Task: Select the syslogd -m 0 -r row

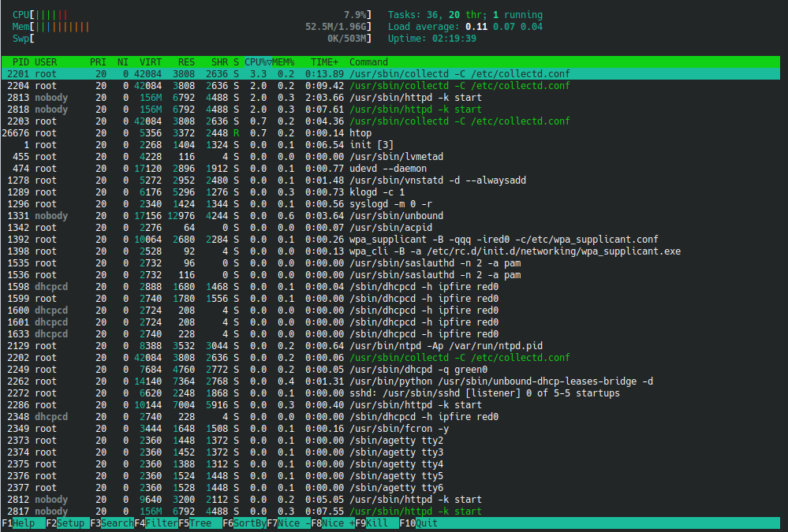Action: [390, 203]
